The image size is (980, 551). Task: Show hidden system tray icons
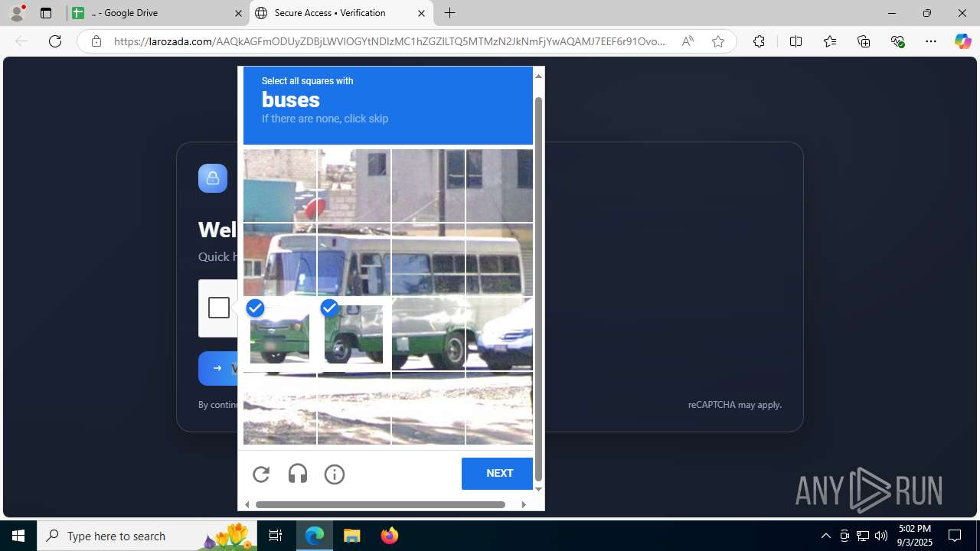tap(825, 536)
